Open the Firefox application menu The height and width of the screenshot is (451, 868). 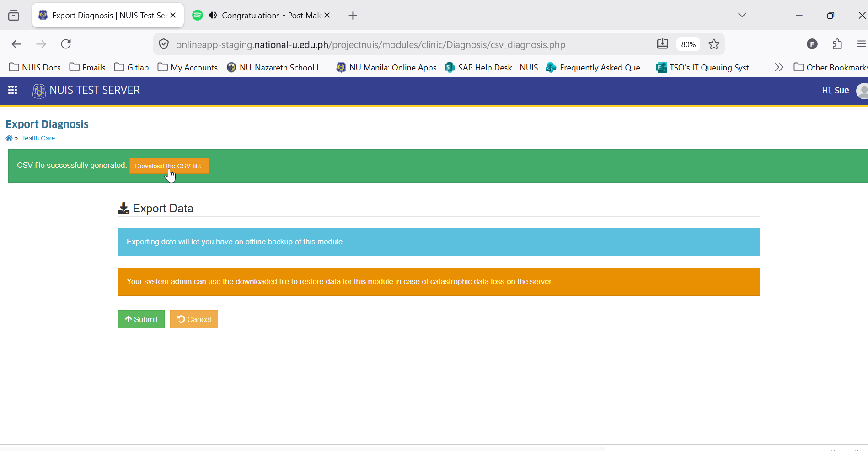(x=862, y=44)
